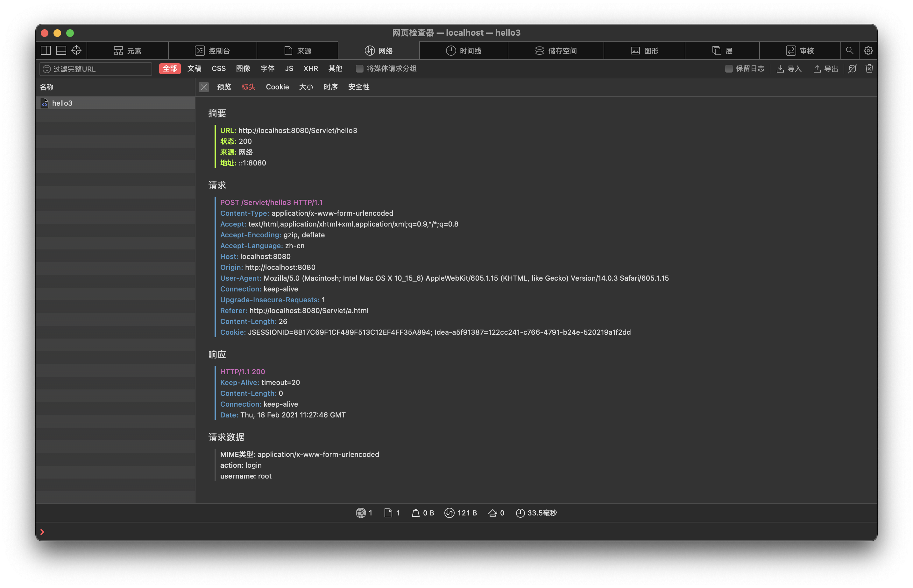
Task: Click the 导出 button
Action: click(825, 69)
